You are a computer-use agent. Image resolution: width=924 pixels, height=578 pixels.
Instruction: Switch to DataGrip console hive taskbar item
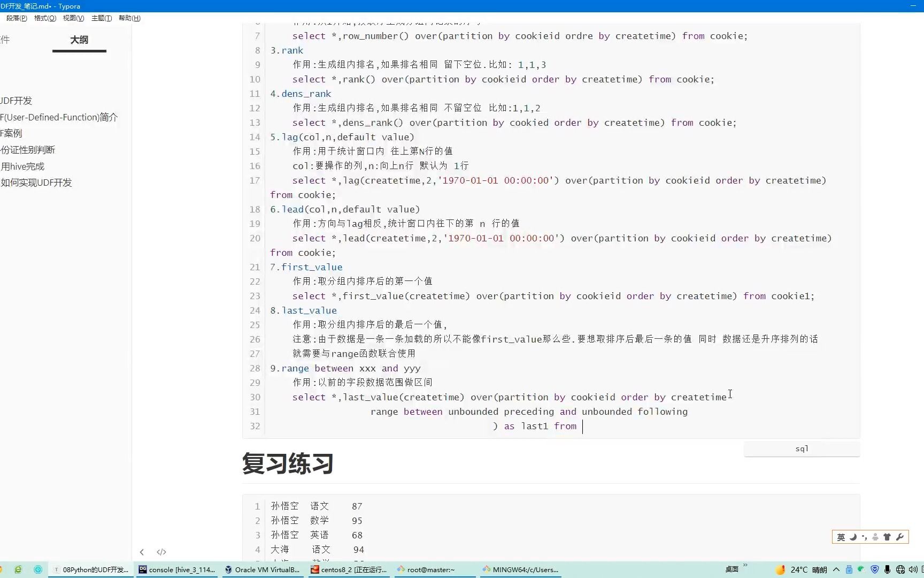177,569
